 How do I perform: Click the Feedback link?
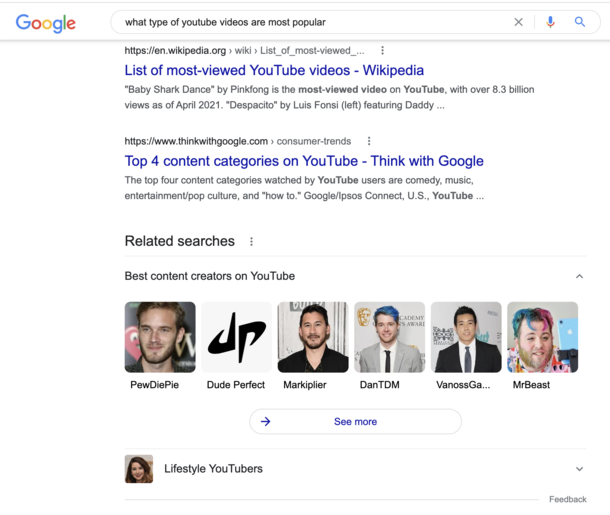pyautogui.click(x=568, y=499)
